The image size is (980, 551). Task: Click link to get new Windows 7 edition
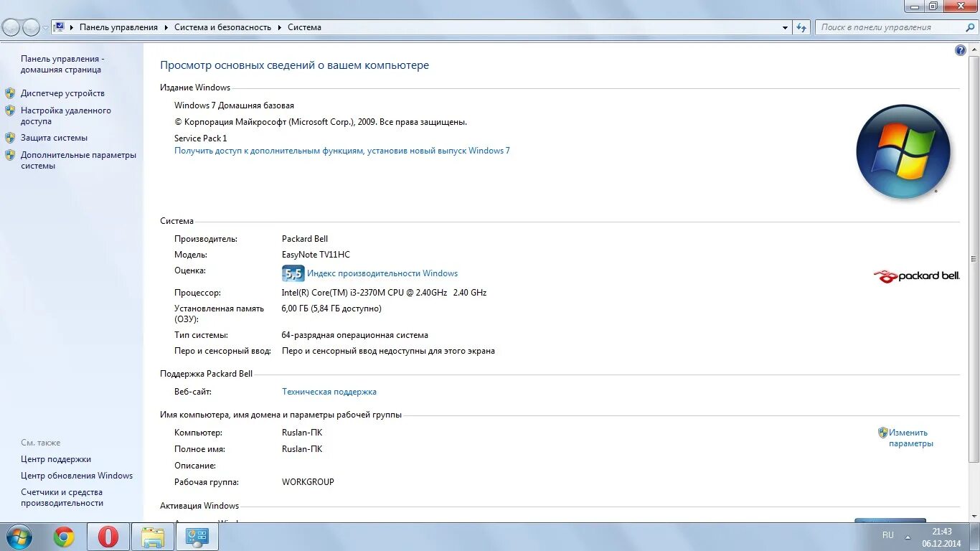pos(342,151)
